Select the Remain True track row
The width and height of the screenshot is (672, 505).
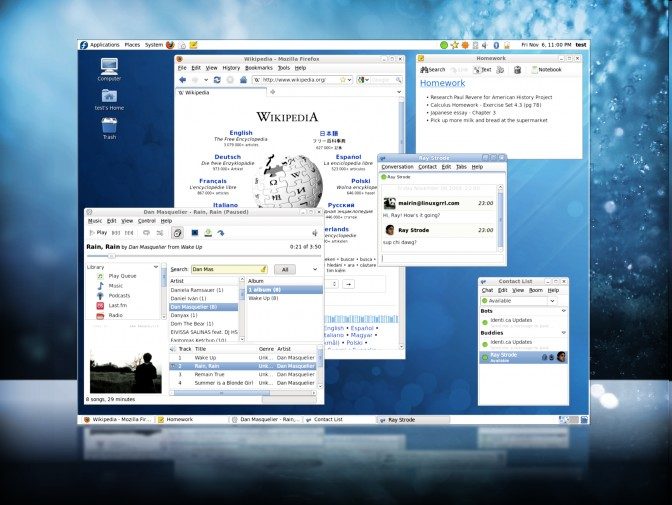tap(243, 374)
